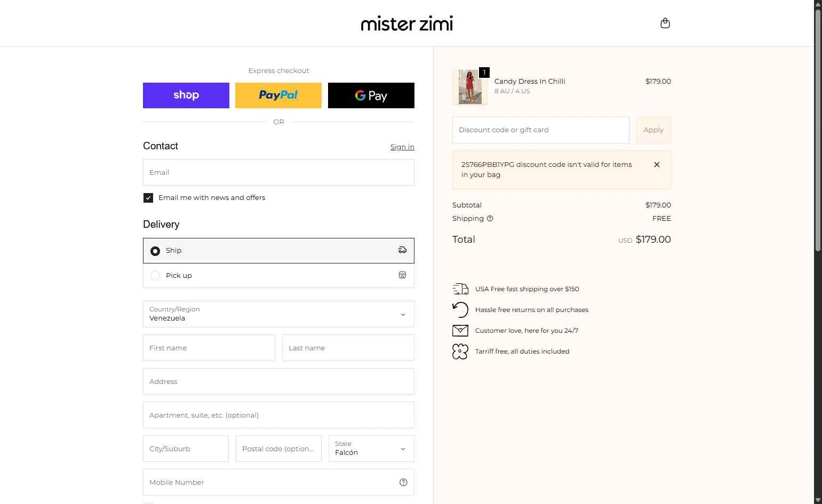Click the City/Suburb field
Image resolution: width=822 pixels, height=504 pixels.
click(x=186, y=449)
